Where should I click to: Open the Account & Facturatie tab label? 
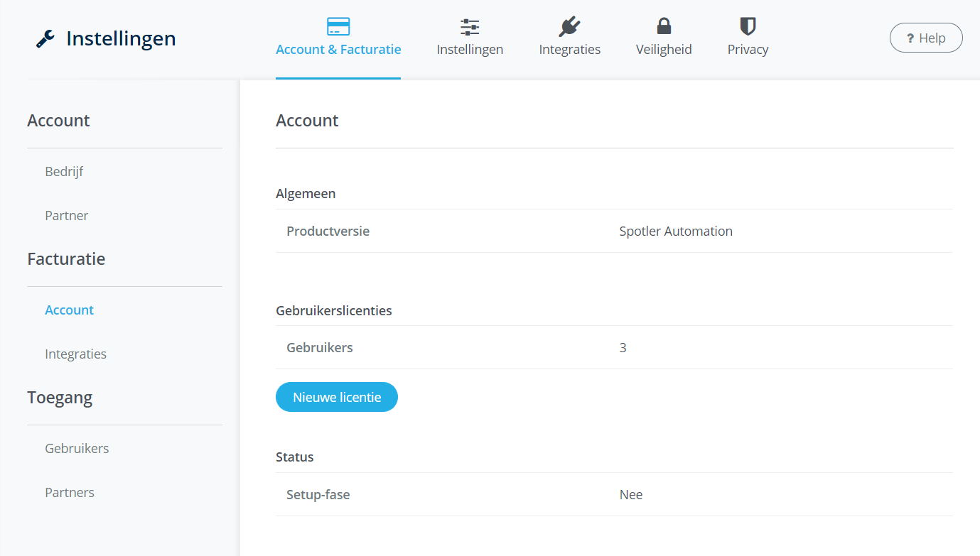338,50
